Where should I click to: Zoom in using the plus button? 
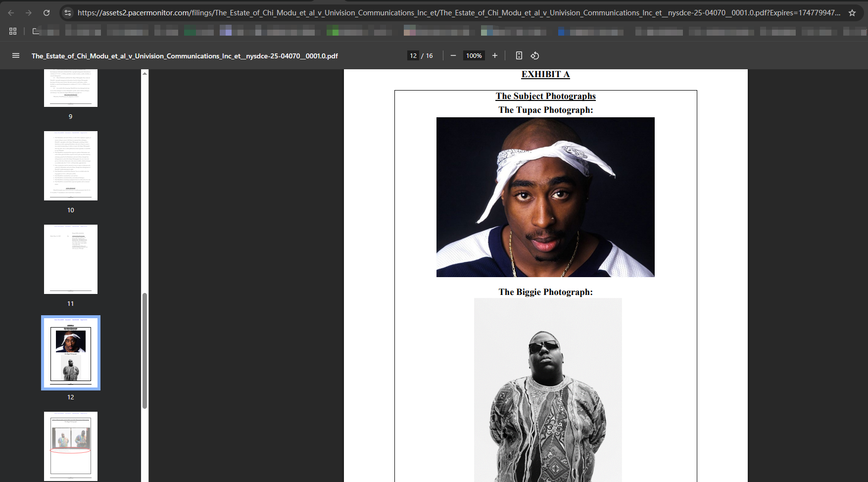click(x=494, y=56)
